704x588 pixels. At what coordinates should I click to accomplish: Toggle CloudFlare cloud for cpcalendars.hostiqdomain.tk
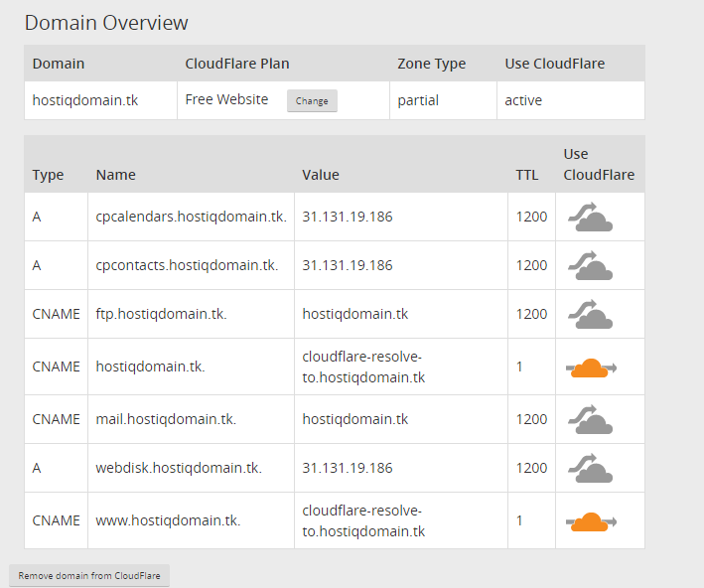(x=590, y=217)
